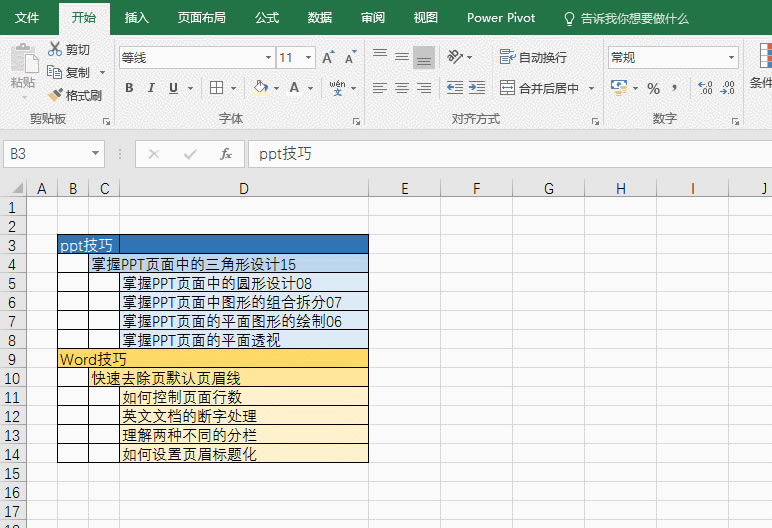The image size is (772, 528).
Task: Click the text orientation icon
Action: [455, 58]
